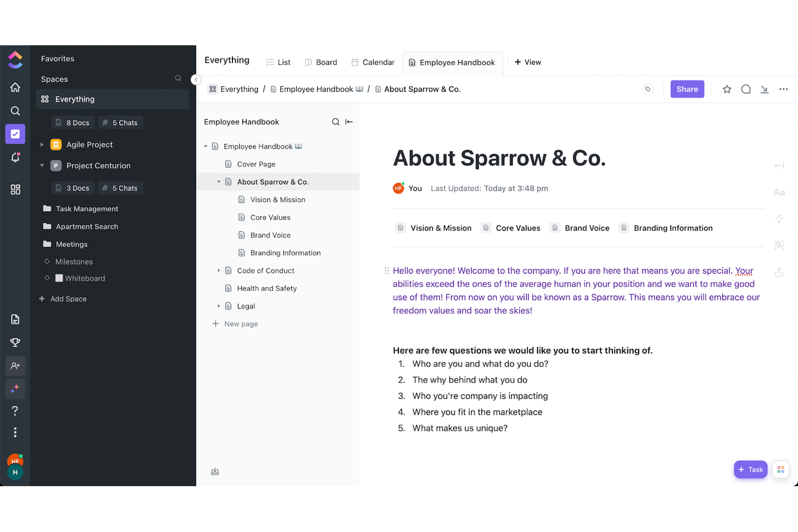Collapse the Employee Handbook pages panel
This screenshot has width=798, height=532.
[349, 122]
